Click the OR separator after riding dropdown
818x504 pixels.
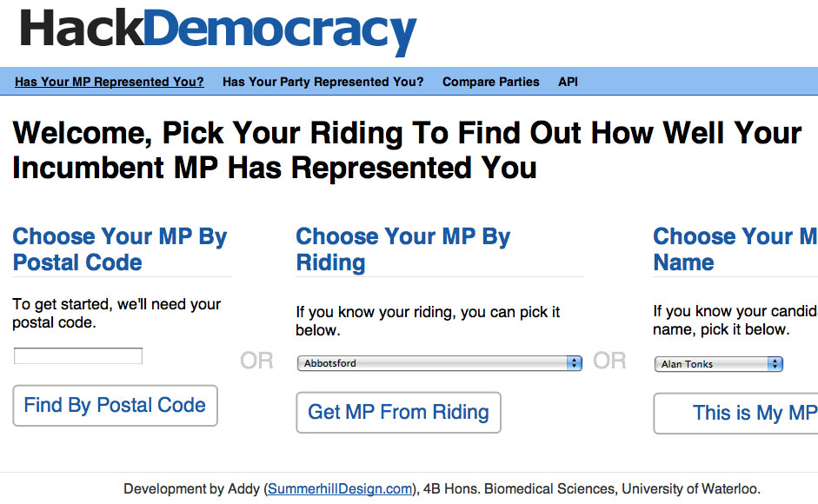609,361
